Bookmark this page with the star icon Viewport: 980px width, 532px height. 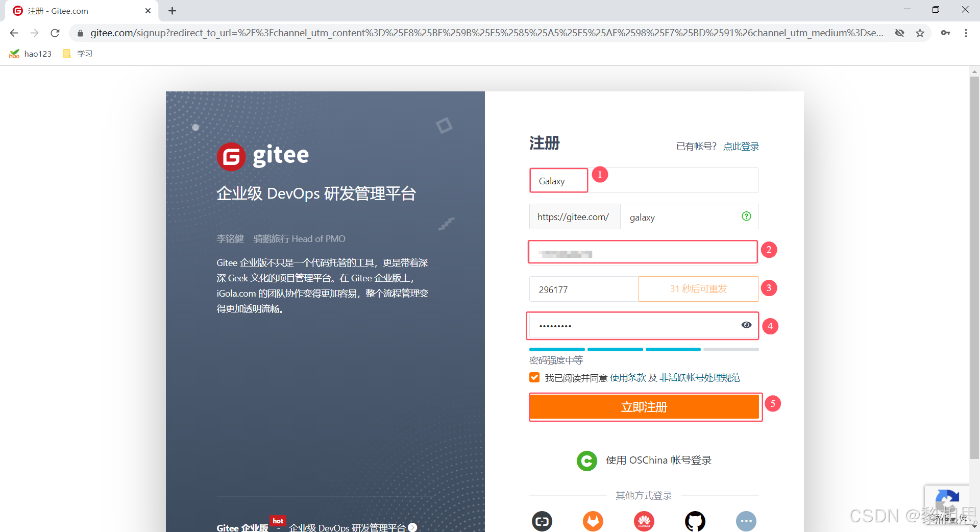point(920,33)
